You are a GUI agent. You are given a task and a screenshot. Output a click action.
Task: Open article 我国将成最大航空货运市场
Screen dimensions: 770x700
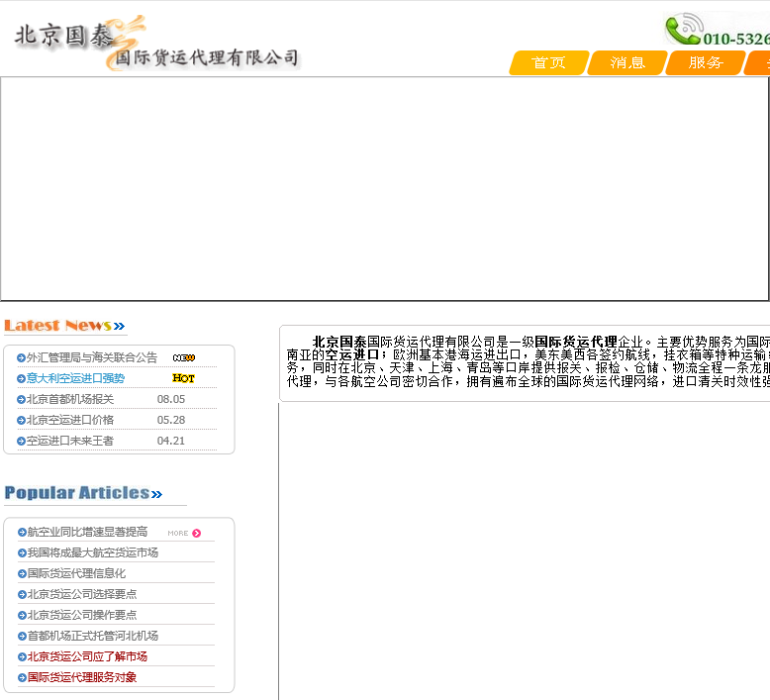(93, 552)
